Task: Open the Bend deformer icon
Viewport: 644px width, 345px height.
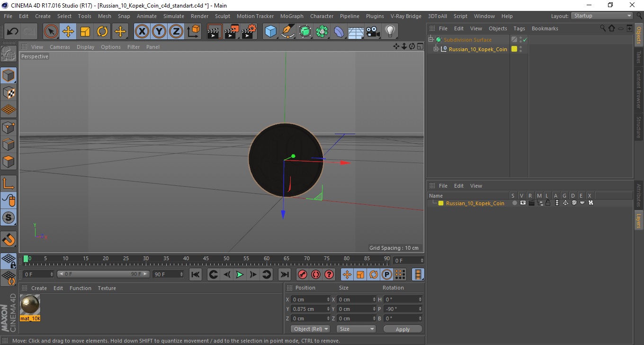Action: (x=339, y=32)
